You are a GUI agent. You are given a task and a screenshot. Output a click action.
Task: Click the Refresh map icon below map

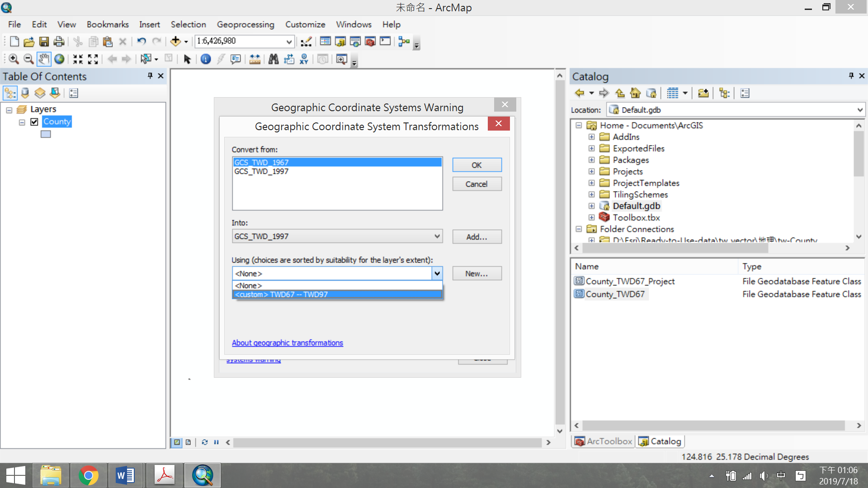tap(205, 442)
